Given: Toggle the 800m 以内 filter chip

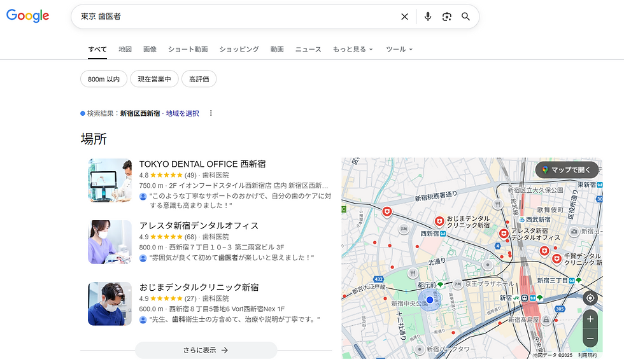Looking at the screenshot, I should click(x=104, y=79).
